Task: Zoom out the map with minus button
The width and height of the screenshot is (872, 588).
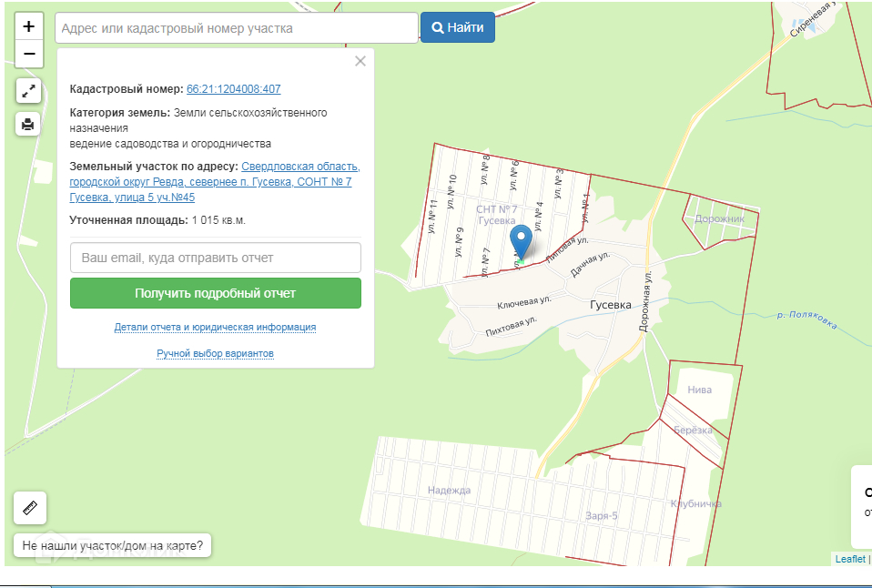Action: pos(29,54)
